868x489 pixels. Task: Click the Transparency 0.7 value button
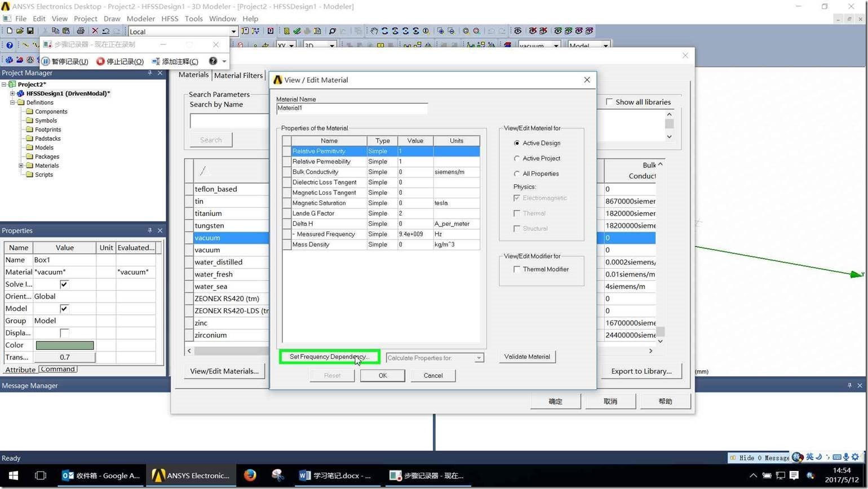pos(65,357)
